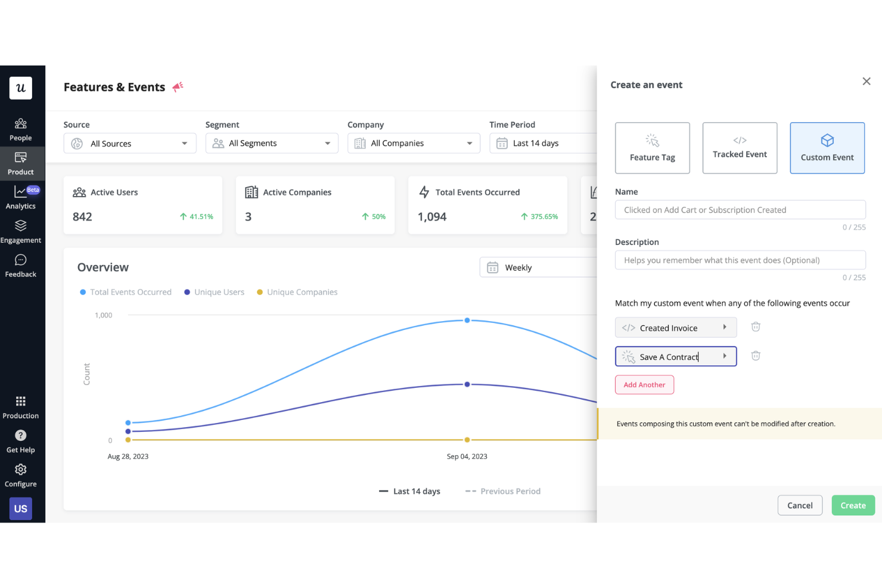This screenshot has width=882, height=588.
Task: Select the Analytics Beta sidebar icon
Action: (x=21, y=197)
